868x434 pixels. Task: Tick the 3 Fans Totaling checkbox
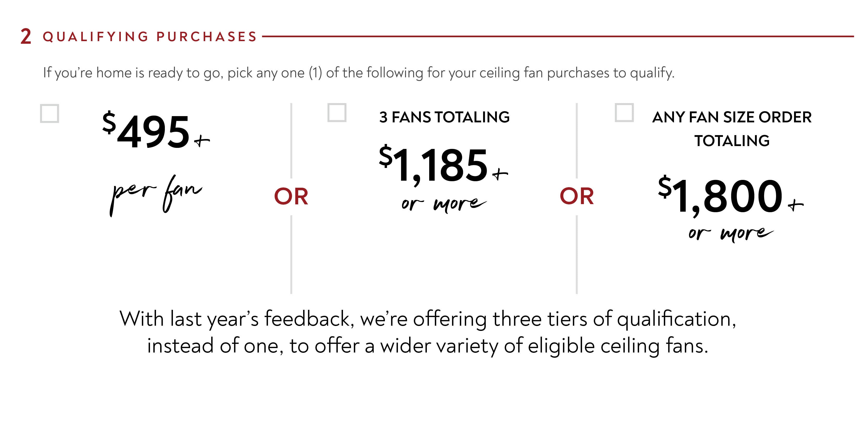[x=337, y=112]
